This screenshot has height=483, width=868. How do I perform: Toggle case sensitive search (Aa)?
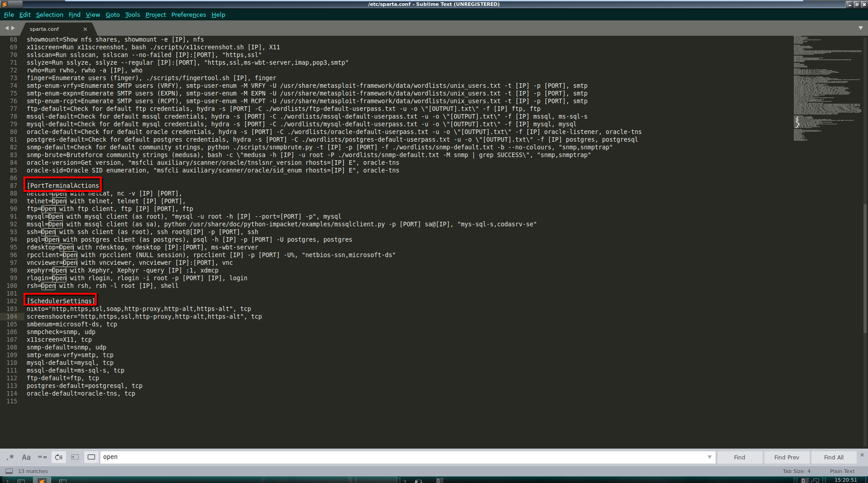[x=26, y=457]
